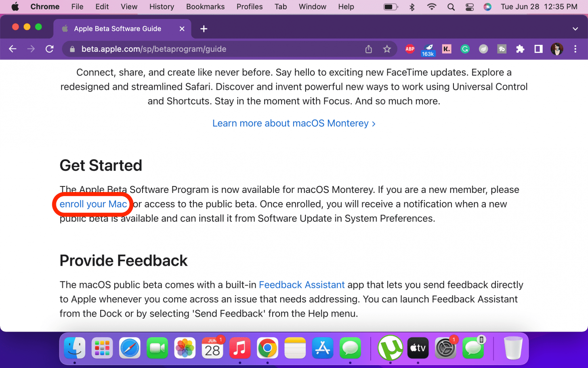
Task: Open the Window menu
Action: pos(312,6)
